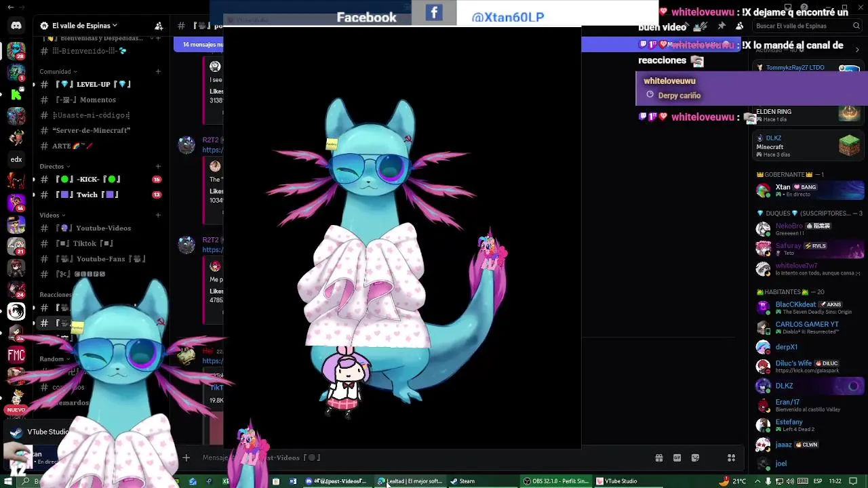The image size is (868, 488).
Task: Collapse the Directos category
Action: (x=55, y=166)
